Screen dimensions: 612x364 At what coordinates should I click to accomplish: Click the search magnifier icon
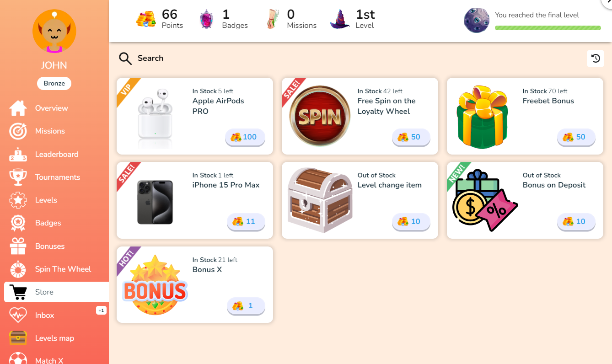coord(125,58)
